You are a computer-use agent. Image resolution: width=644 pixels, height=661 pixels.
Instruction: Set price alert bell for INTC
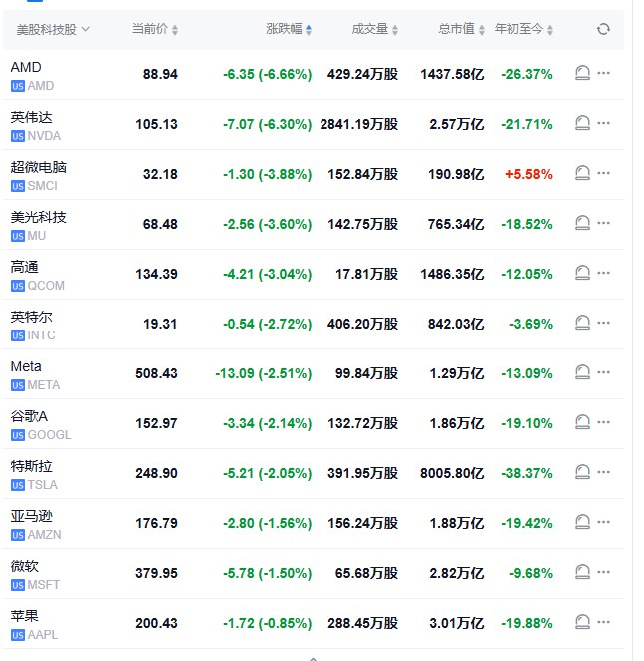coord(582,323)
